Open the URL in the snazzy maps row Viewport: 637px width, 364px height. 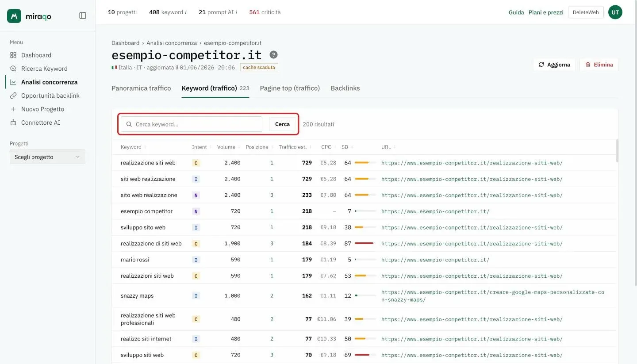pos(493,296)
